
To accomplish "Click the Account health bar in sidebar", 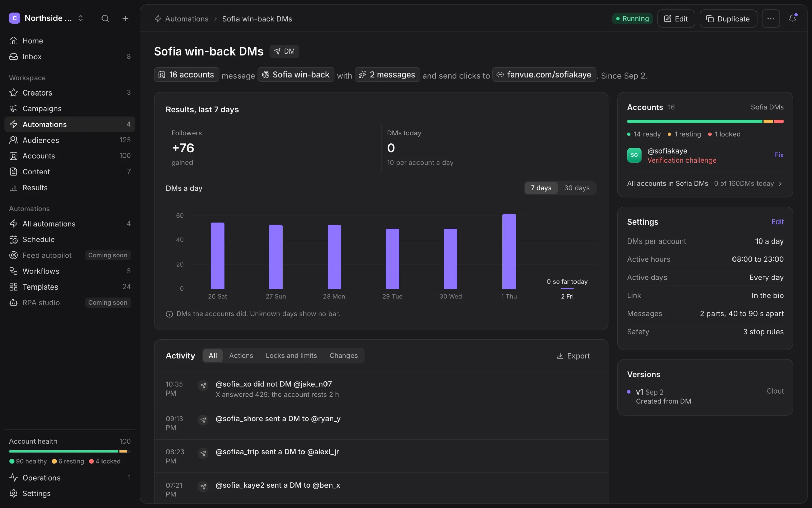I will click(70, 451).
